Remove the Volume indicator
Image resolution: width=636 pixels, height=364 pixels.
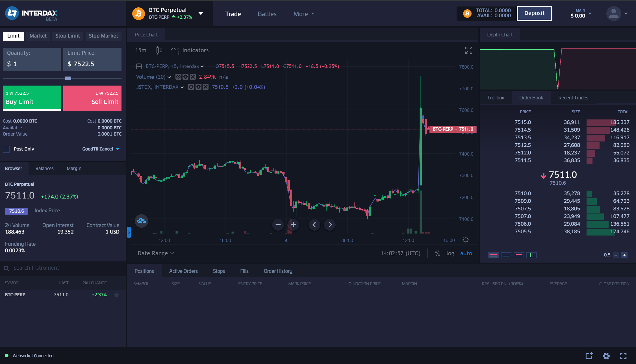(193, 77)
